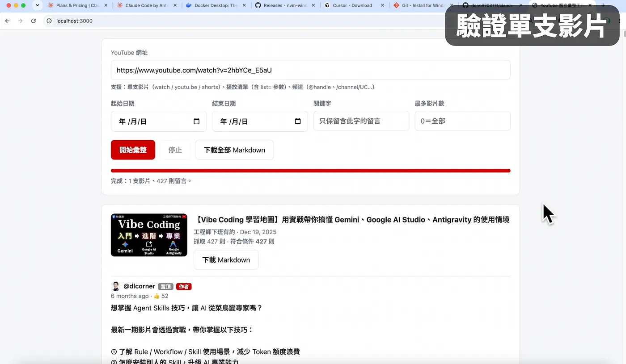Click the status text 完成：1 支影片、427 則留言
The width and height of the screenshot is (626, 364).
pyautogui.click(x=151, y=181)
